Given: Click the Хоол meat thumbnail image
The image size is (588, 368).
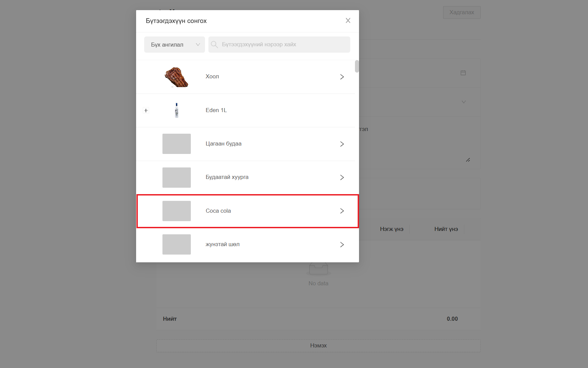Looking at the screenshot, I should click(x=177, y=77).
